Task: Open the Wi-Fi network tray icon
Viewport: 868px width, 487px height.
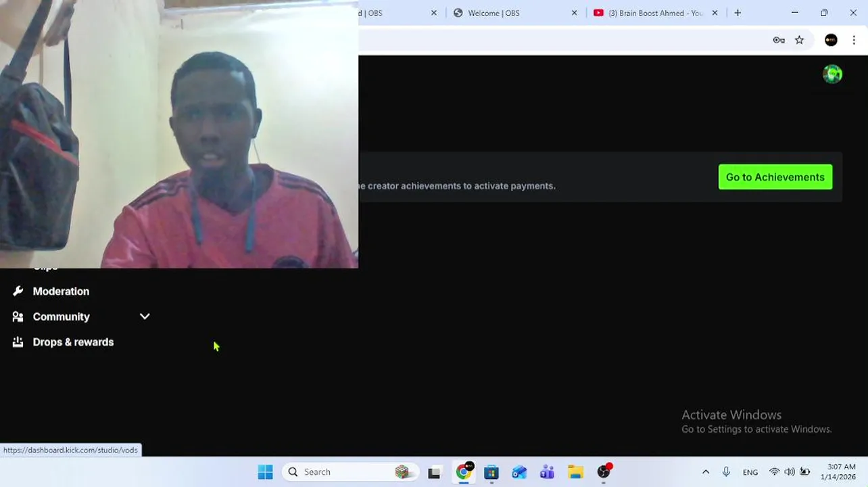Action: pyautogui.click(x=775, y=472)
